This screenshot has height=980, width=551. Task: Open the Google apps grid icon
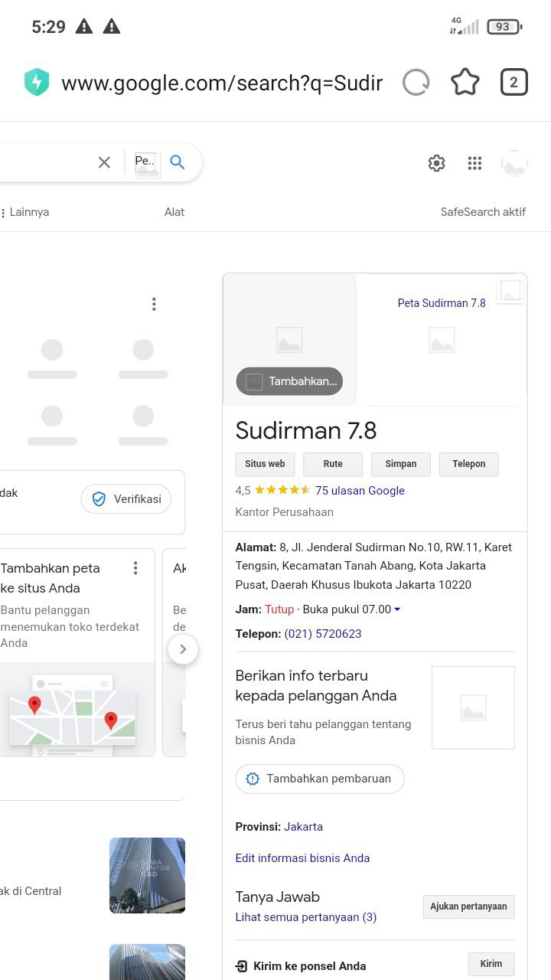(x=474, y=163)
